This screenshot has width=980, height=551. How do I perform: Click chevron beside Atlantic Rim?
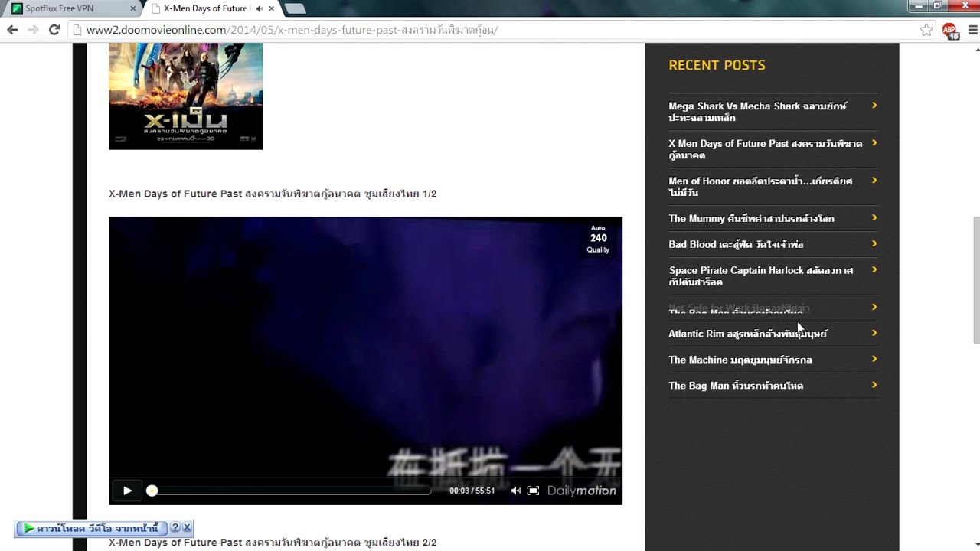[x=874, y=334]
